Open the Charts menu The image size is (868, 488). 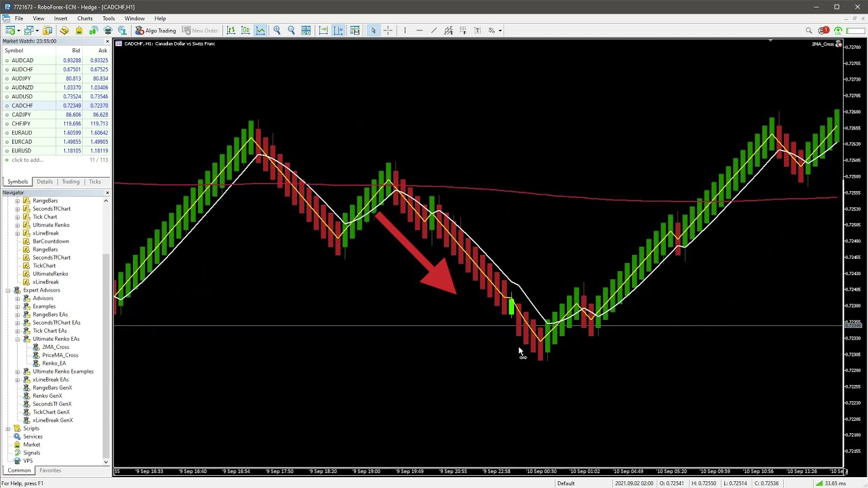(85, 18)
